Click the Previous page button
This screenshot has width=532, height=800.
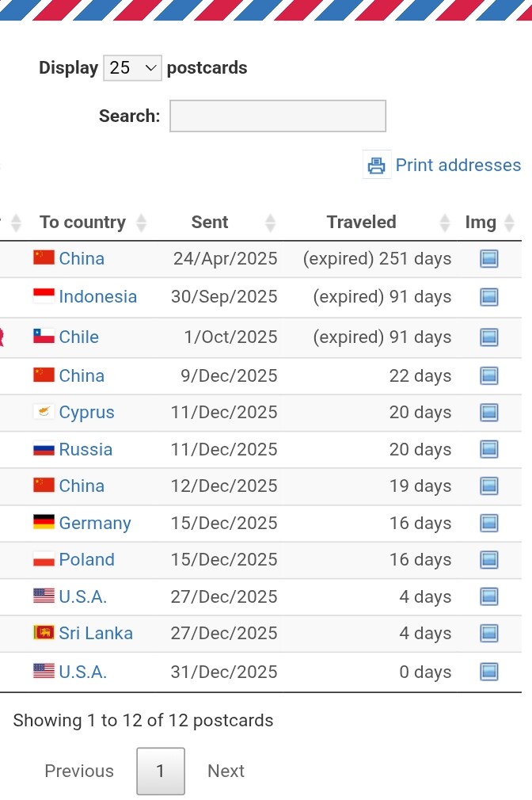79,771
